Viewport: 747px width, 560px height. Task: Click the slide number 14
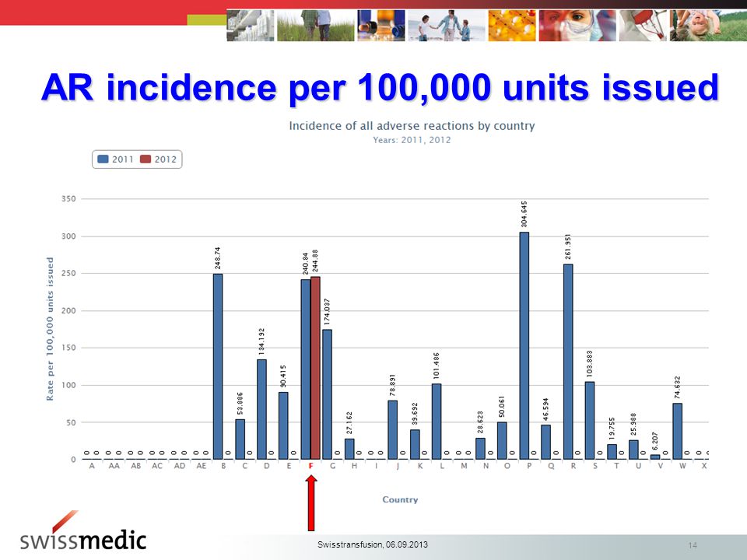(x=693, y=545)
